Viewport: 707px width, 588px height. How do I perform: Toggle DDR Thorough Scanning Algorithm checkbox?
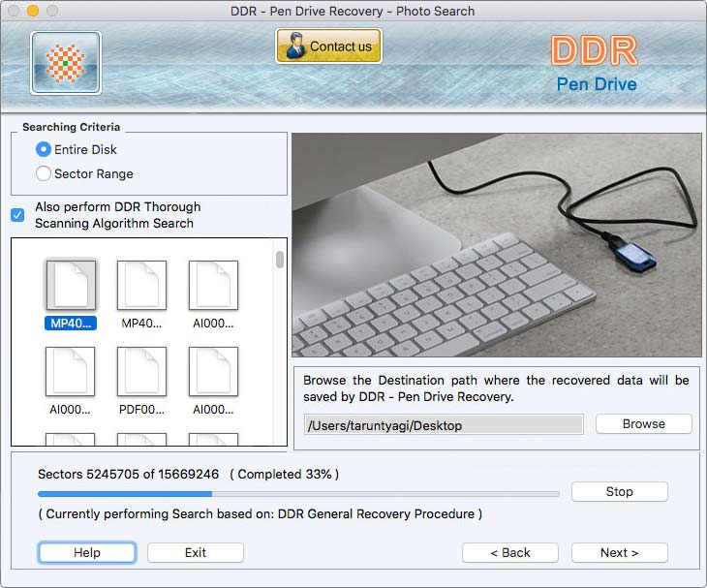pyautogui.click(x=17, y=215)
